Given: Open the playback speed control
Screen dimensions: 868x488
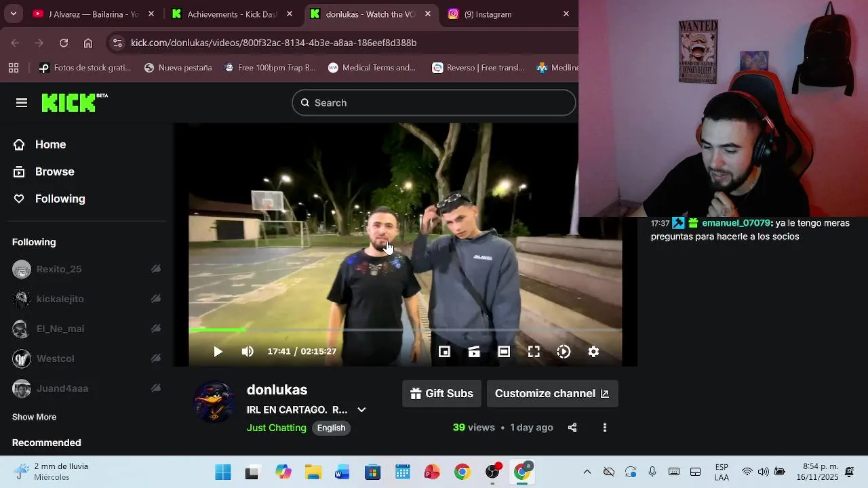Looking at the screenshot, I should (x=564, y=352).
